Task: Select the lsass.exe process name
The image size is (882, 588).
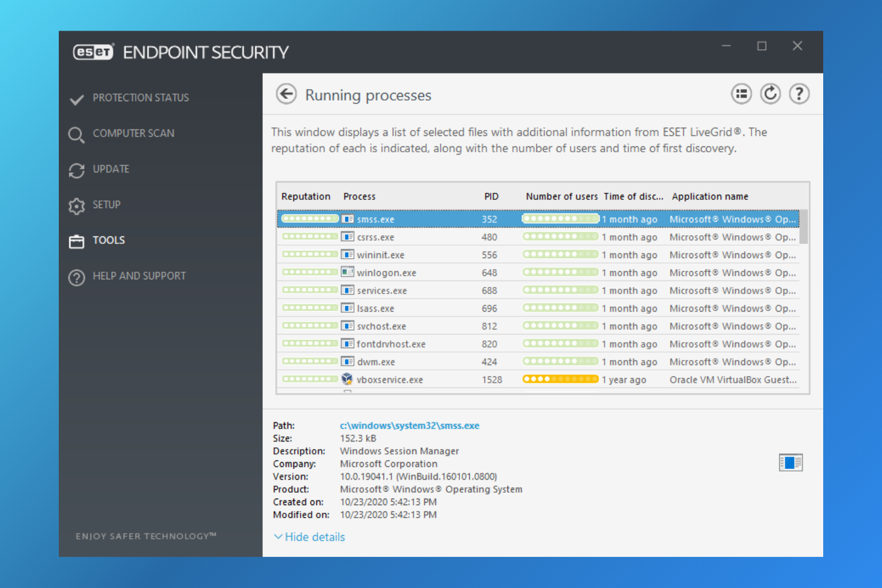Action: (375, 309)
